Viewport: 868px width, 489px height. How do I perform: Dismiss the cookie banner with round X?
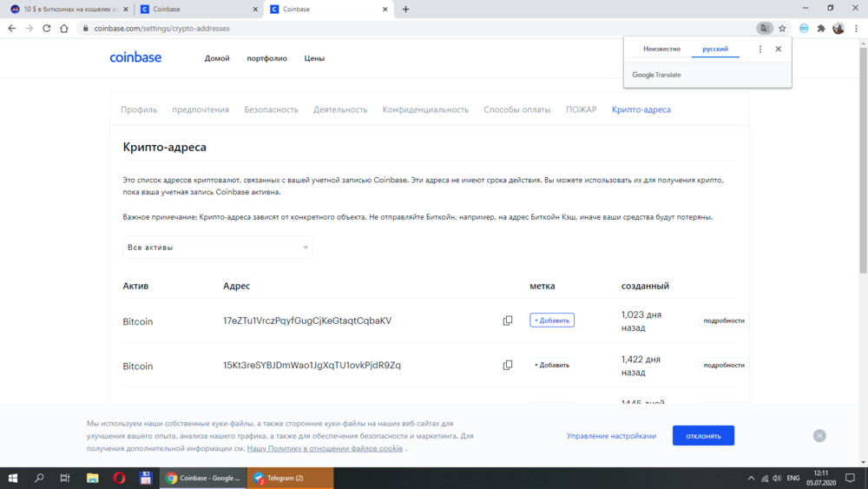tap(820, 436)
